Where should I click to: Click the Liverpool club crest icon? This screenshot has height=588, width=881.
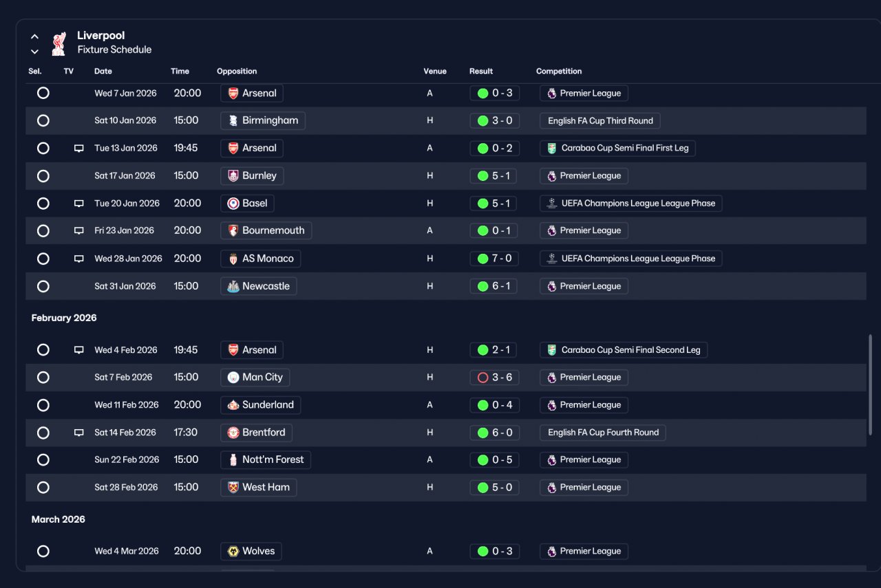click(59, 43)
